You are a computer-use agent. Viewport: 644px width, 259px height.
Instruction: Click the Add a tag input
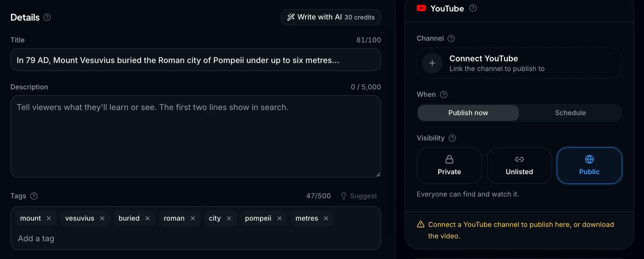[195, 238]
